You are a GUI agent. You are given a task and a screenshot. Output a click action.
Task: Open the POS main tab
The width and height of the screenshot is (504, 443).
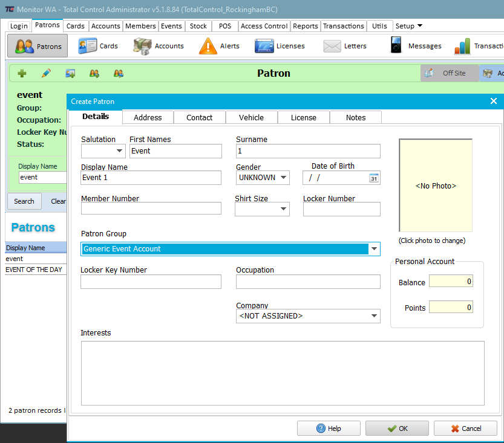click(x=225, y=26)
